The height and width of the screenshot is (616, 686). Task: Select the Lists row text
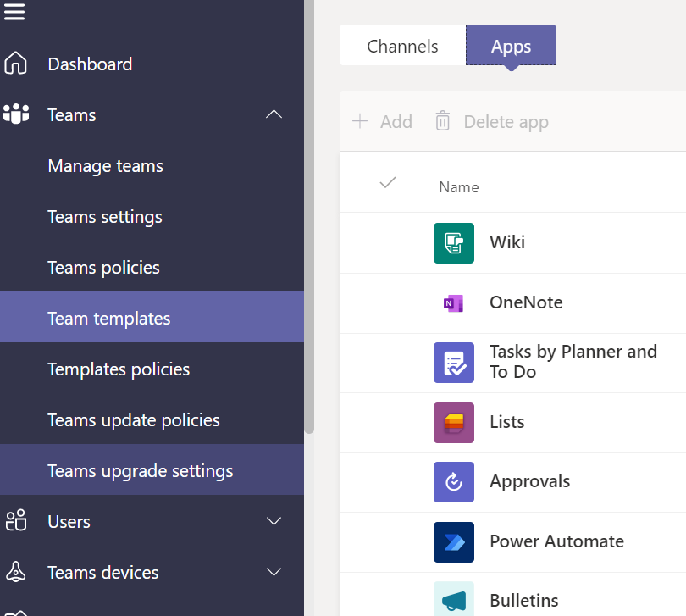(x=507, y=422)
